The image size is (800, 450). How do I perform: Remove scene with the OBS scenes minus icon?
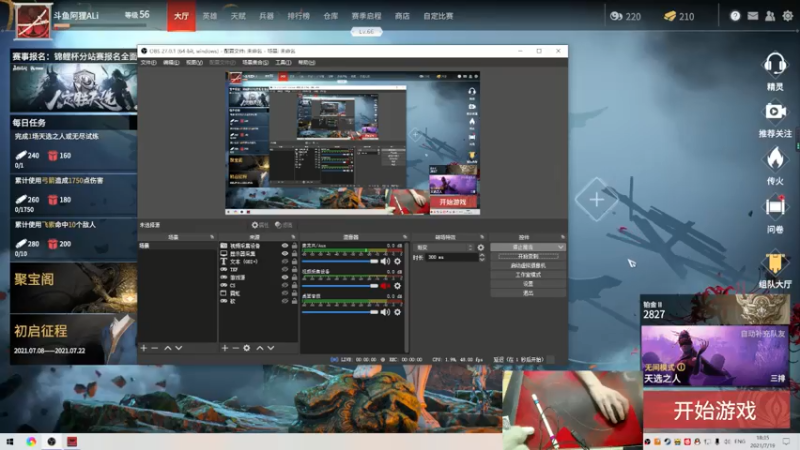(x=155, y=348)
